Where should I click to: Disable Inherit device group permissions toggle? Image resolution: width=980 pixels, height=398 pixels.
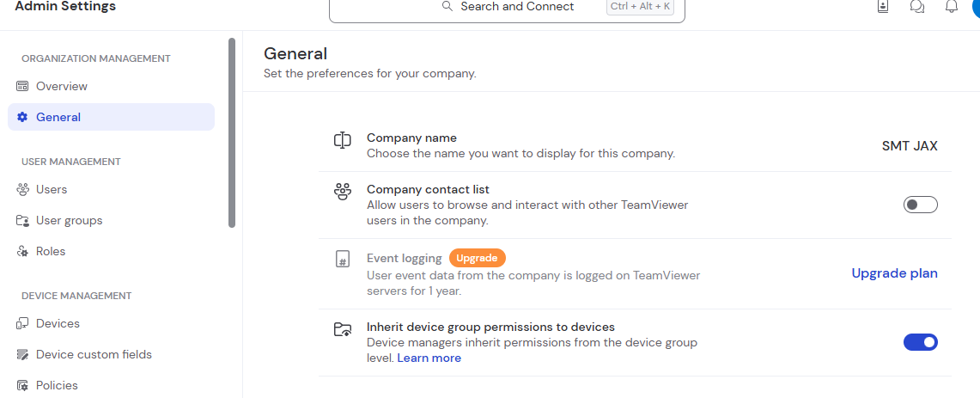tap(920, 342)
